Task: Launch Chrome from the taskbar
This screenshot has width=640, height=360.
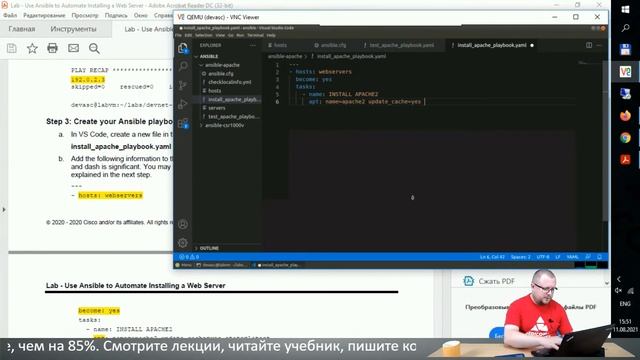Action: pyautogui.click(x=625, y=138)
